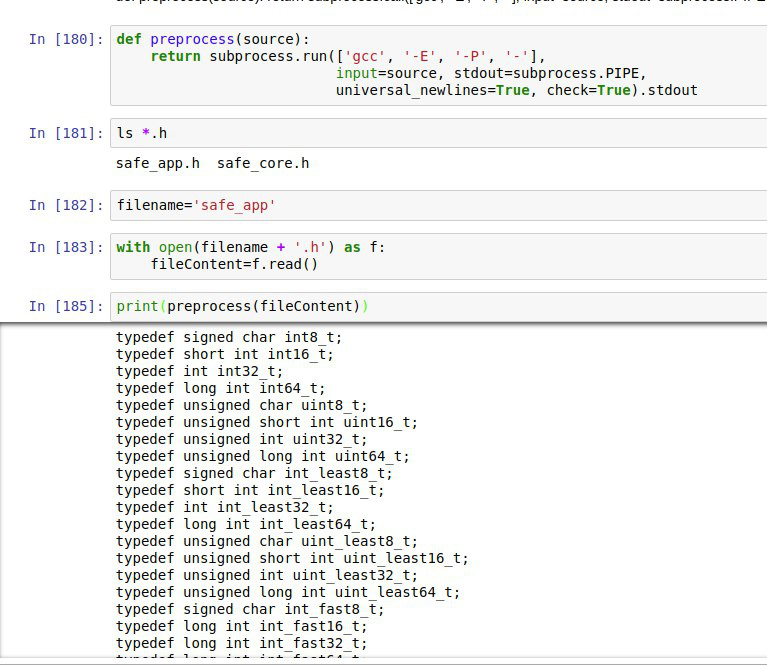The width and height of the screenshot is (767, 668).
Task: Select the In [182] cell prompt
Action: (x=65, y=206)
